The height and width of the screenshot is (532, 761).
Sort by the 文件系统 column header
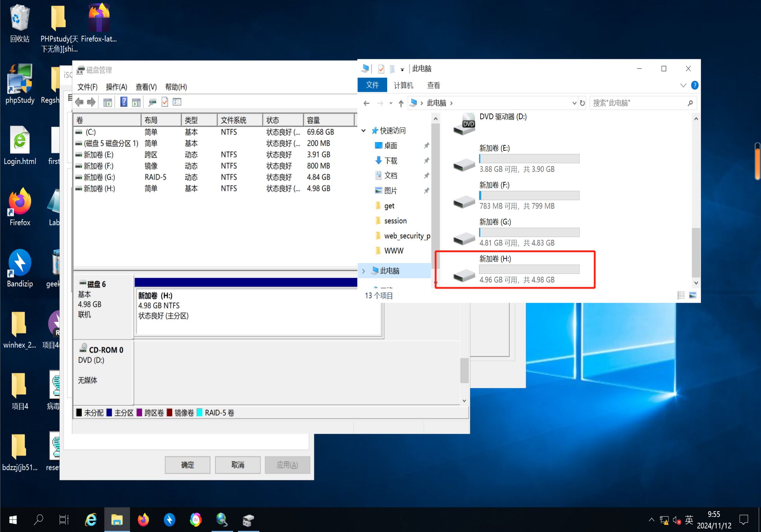240,120
